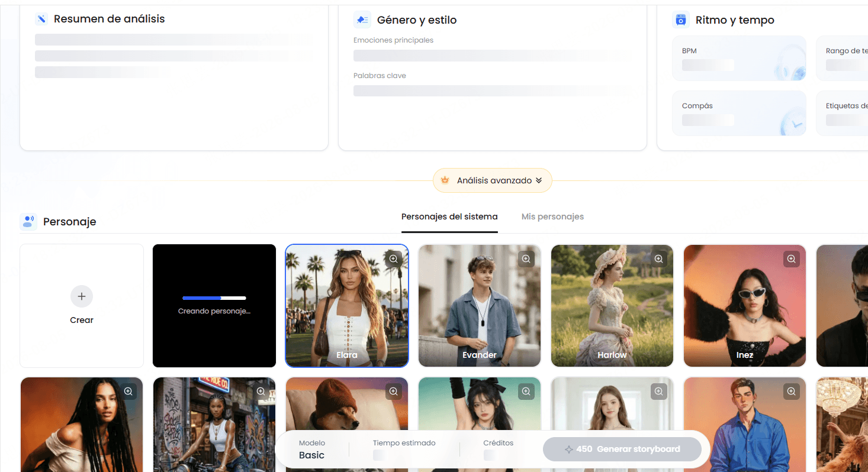
Task: Select the Inez character card
Action: [x=745, y=306]
